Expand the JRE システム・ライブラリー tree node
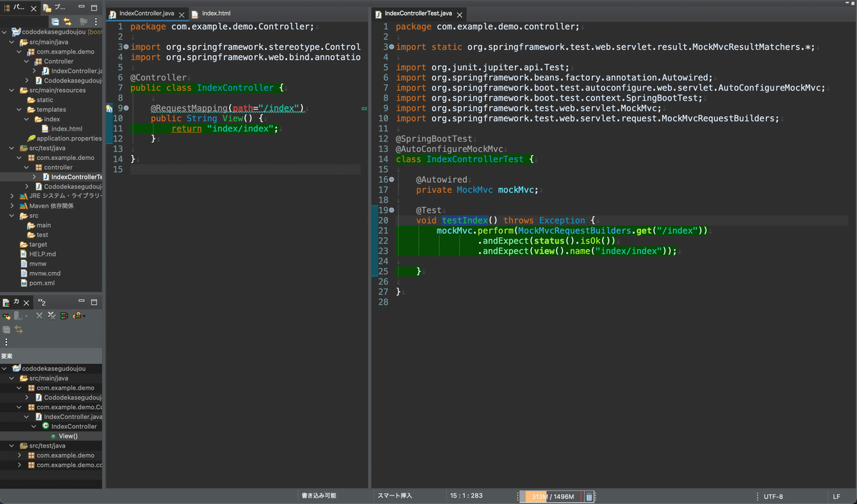The width and height of the screenshot is (857, 504). pyautogui.click(x=12, y=196)
